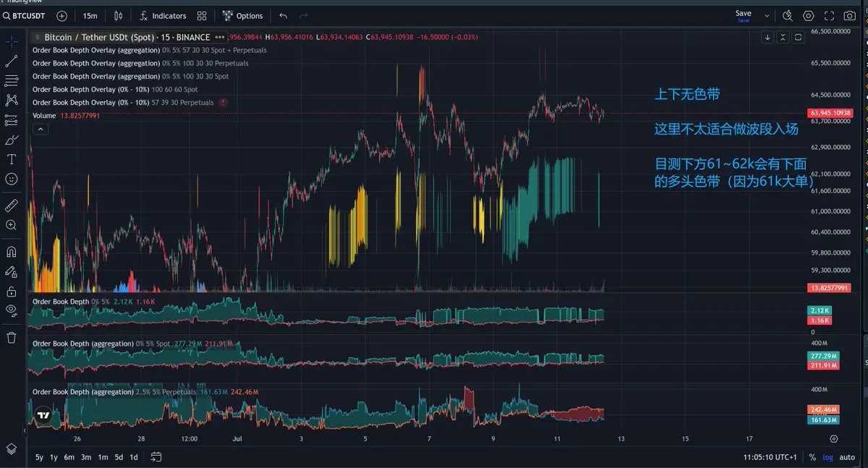Click the Options button
The image size is (868, 468).
pyautogui.click(x=242, y=15)
